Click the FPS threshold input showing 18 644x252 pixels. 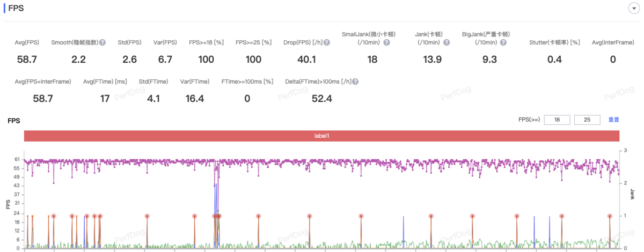pyautogui.click(x=557, y=120)
